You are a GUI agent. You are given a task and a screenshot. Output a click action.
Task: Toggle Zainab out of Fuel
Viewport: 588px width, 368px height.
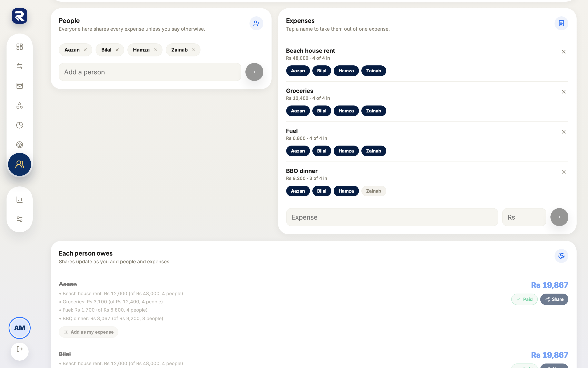[x=373, y=151]
